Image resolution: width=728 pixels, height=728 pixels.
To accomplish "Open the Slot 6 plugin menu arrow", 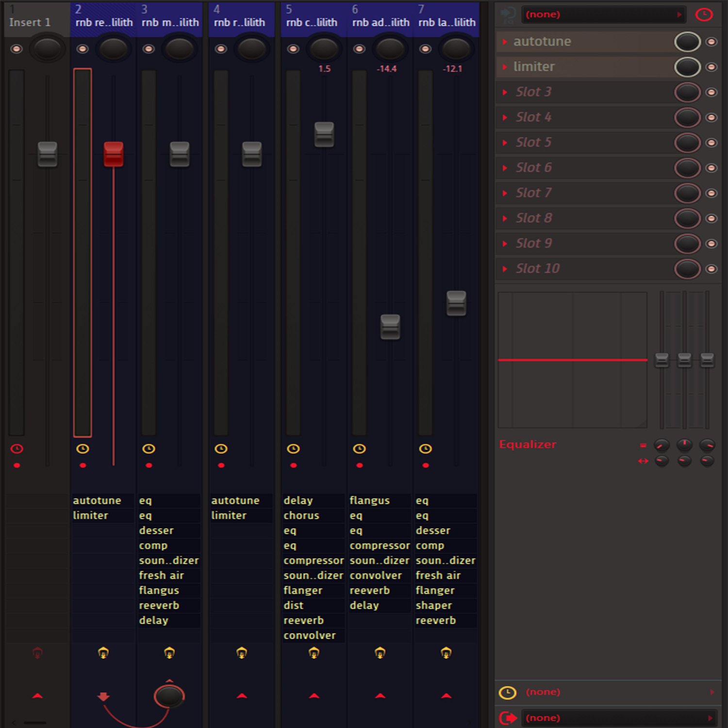I will 505,168.
